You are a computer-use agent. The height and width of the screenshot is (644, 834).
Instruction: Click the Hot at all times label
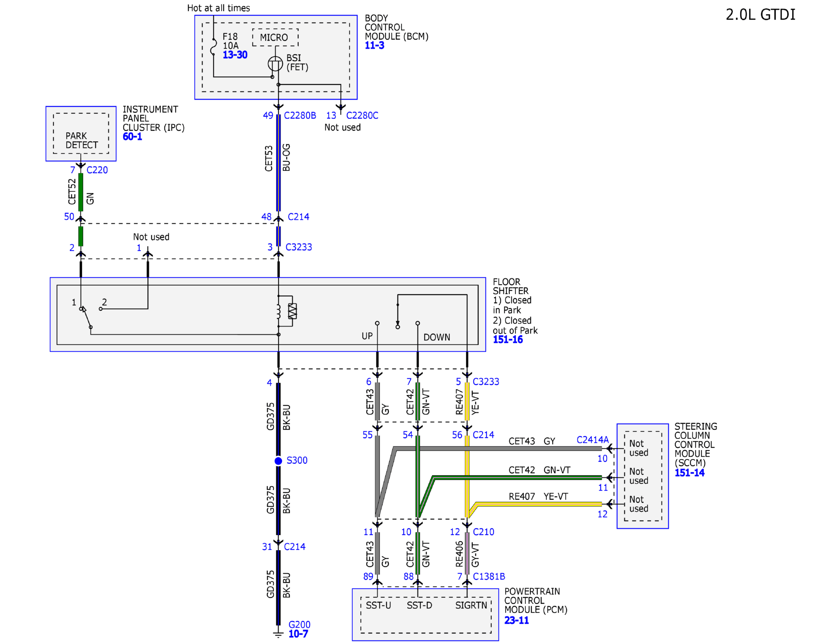point(218,8)
